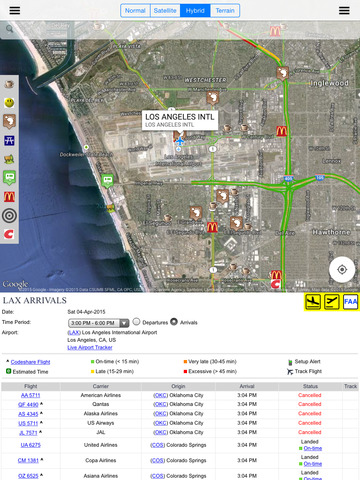Click the yellow landing plane arrivals icon
The image size is (360, 480).
[313, 302]
